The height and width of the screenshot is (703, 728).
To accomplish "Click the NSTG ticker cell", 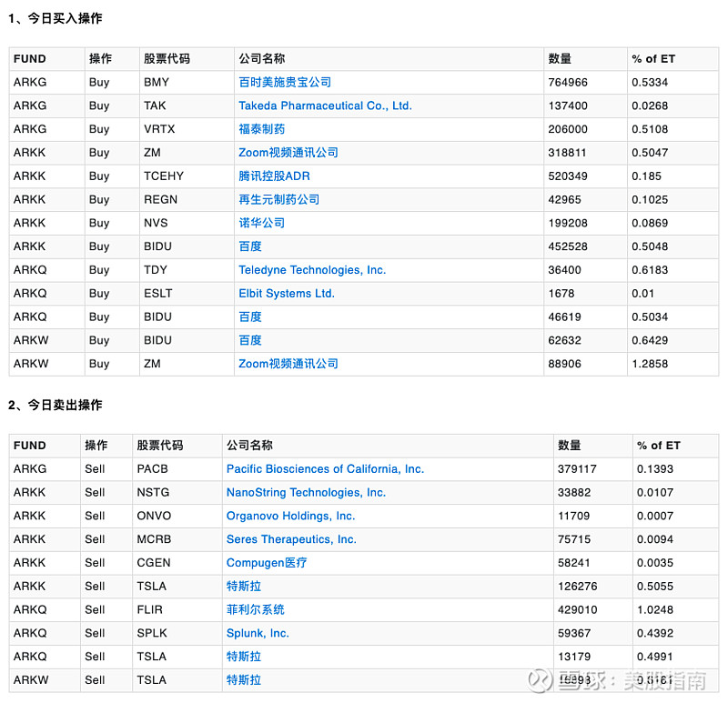I will [x=177, y=492].
